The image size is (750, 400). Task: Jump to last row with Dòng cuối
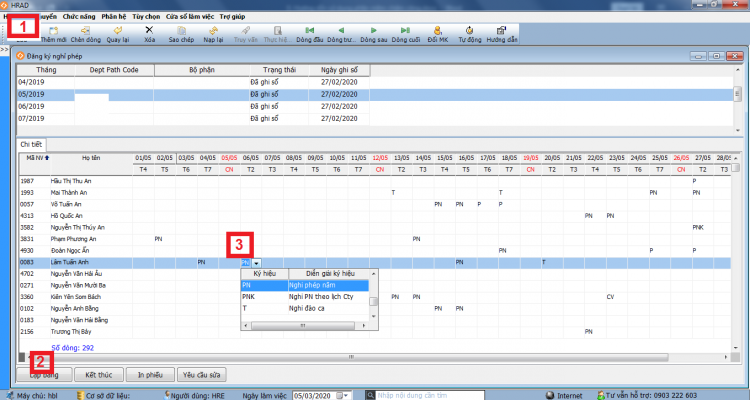406,30
